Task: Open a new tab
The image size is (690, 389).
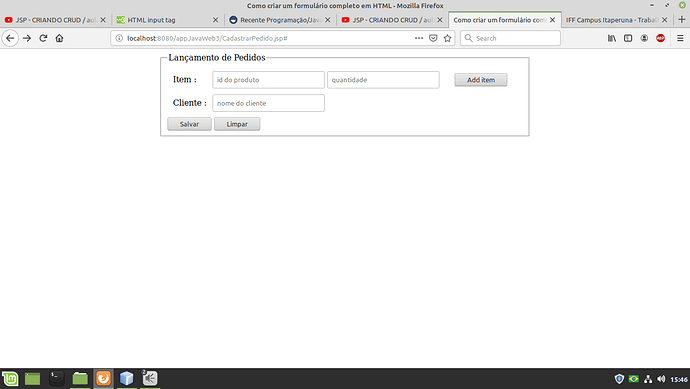Action: pyautogui.click(x=682, y=20)
